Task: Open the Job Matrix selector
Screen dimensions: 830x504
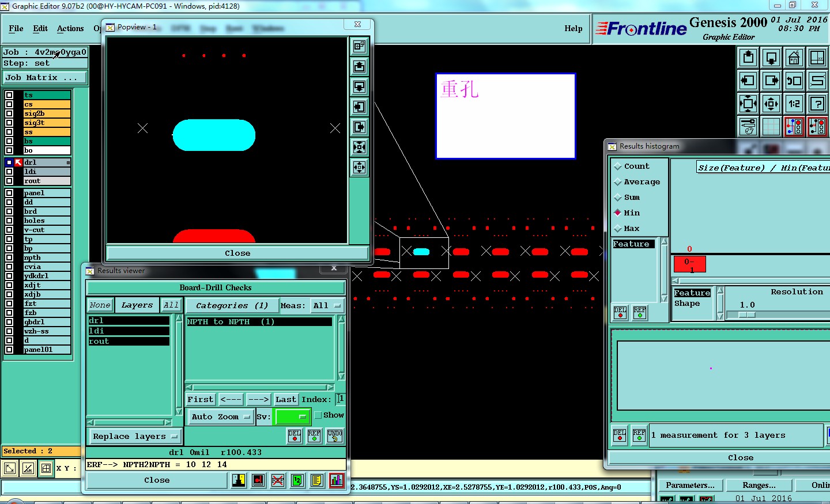Action: click(46, 77)
